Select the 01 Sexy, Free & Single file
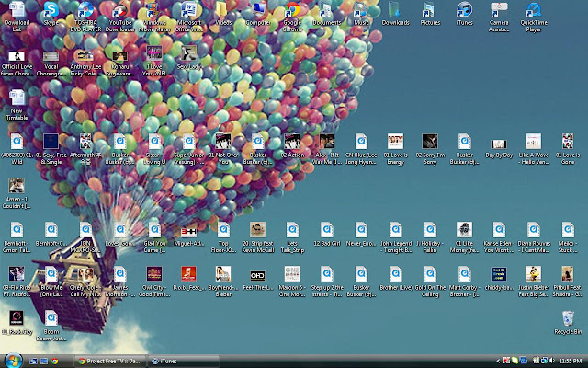Image resolution: width=588 pixels, height=368 pixels. (x=51, y=149)
